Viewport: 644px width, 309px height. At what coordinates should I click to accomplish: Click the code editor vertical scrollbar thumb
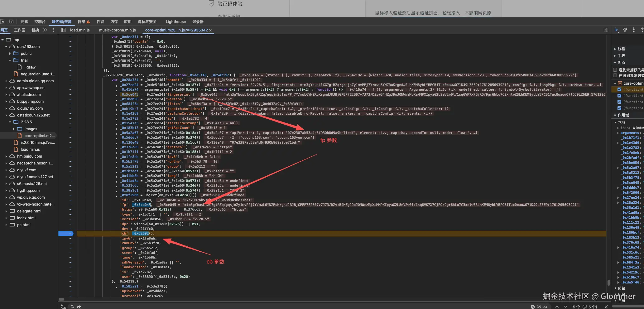(608, 283)
